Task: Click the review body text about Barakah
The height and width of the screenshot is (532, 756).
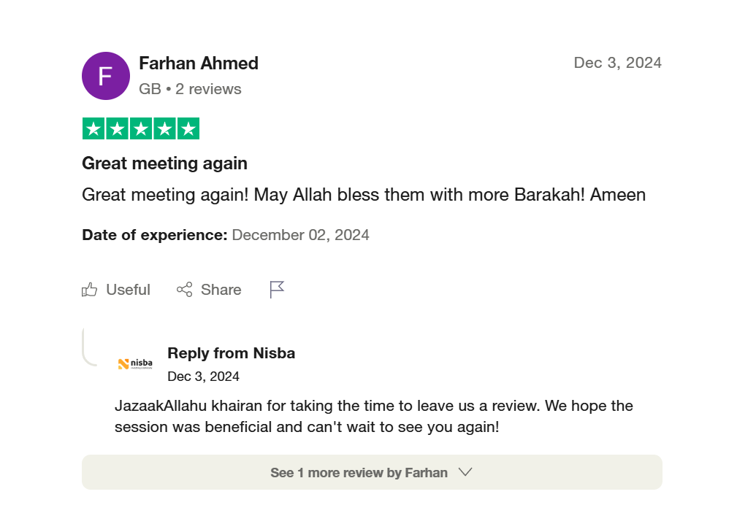Action: [x=363, y=195]
